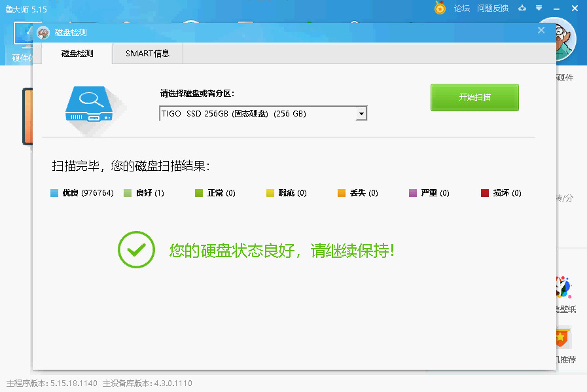Open the 论坛 menu item

(x=461, y=8)
